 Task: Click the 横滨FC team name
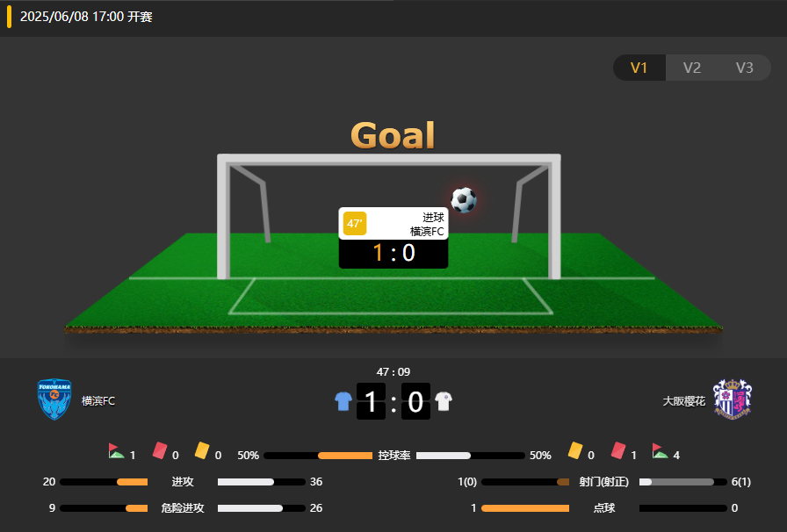tap(98, 401)
